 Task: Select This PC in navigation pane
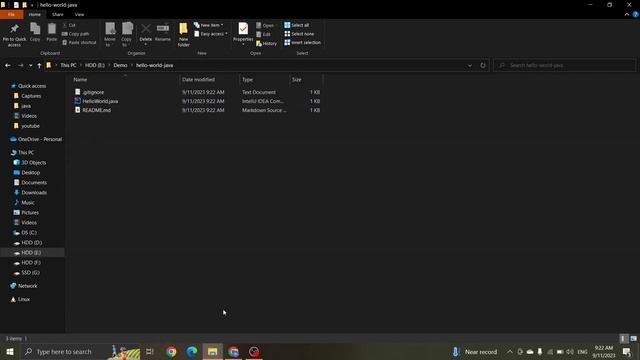coord(26,153)
